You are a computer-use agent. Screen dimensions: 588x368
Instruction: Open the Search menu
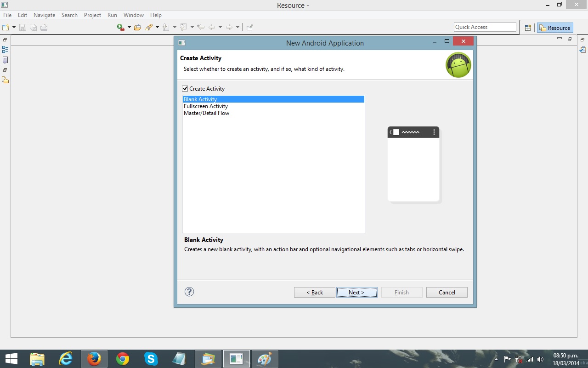click(69, 15)
